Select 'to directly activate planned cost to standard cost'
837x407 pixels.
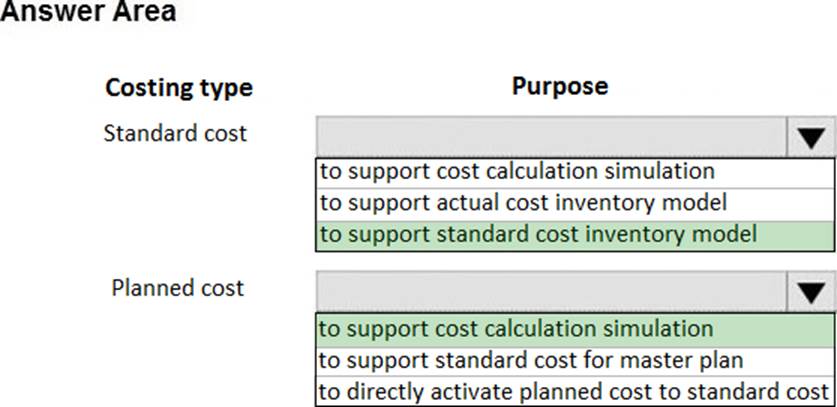click(x=574, y=390)
